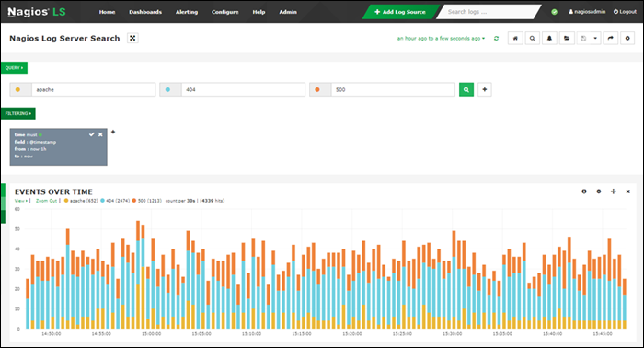
Task: Create an alert with the bell icon
Action: [549, 39]
